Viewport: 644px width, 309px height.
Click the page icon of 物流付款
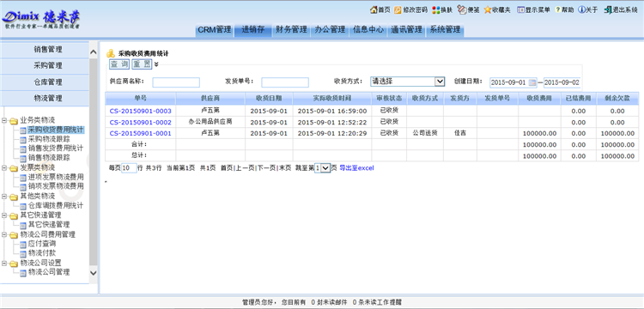pos(23,253)
